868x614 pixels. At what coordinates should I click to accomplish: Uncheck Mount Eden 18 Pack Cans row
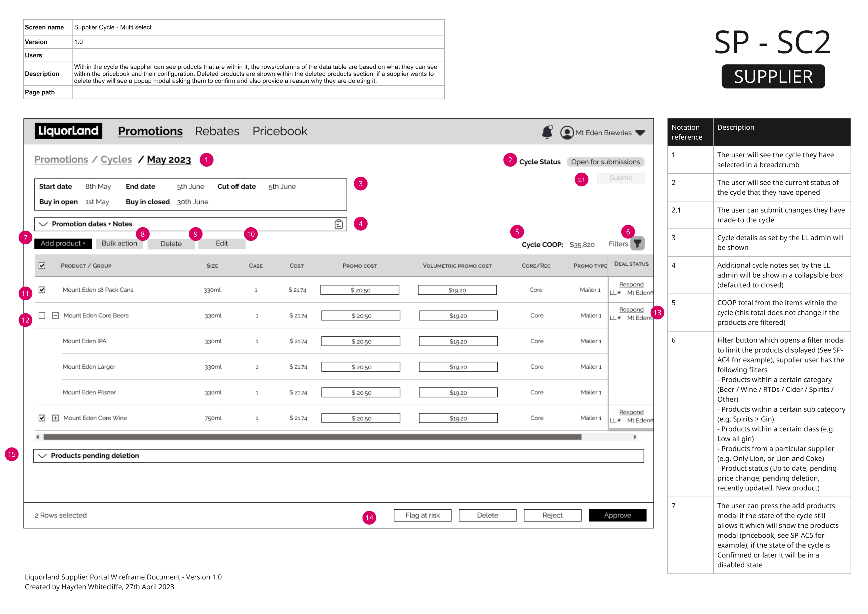coord(42,290)
